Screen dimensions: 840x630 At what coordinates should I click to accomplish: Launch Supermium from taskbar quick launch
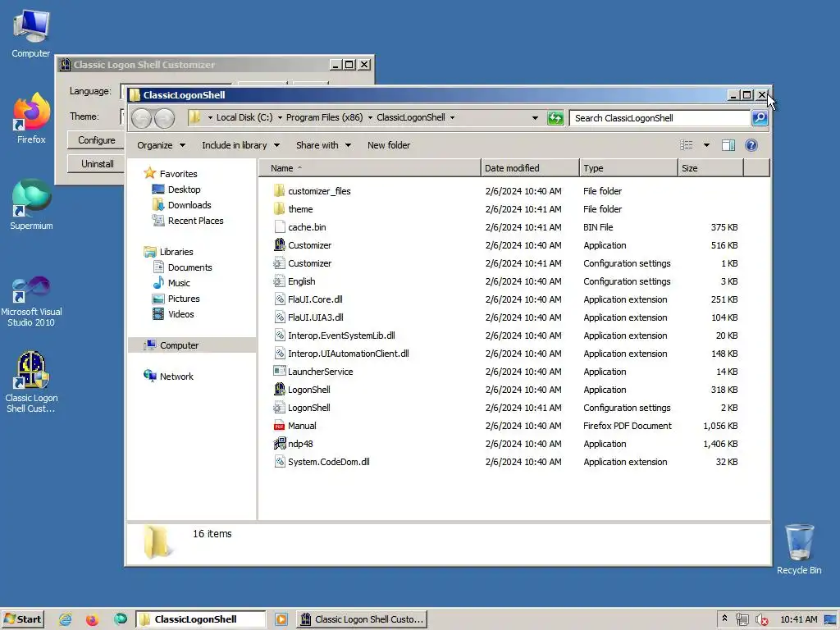(x=121, y=620)
